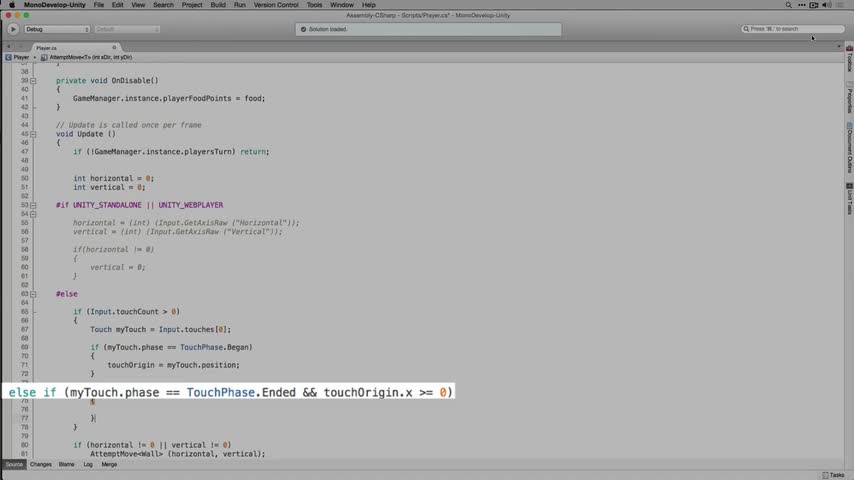Open the Debug configuration dropdown
This screenshot has height=480, width=854.
point(57,29)
